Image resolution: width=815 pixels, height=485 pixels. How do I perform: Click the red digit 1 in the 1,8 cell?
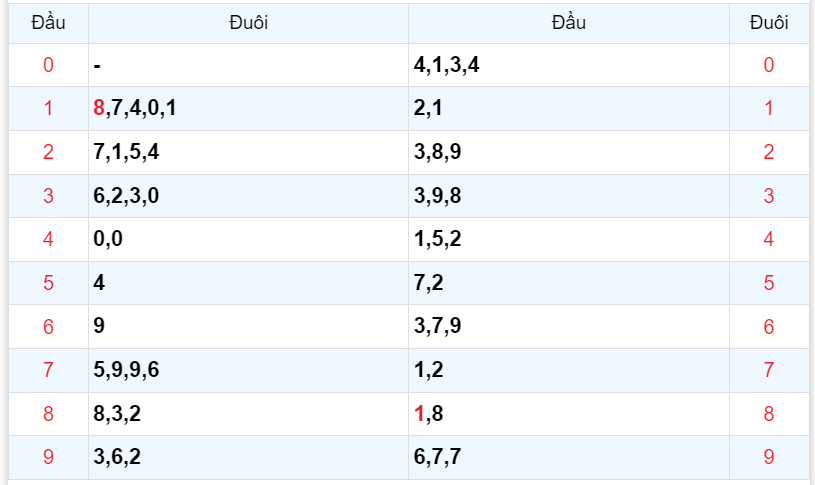click(x=419, y=414)
